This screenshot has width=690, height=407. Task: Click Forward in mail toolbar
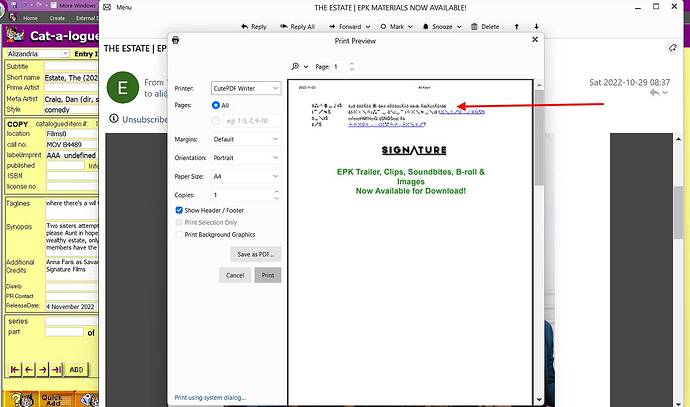pyautogui.click(x=345, y=27)
